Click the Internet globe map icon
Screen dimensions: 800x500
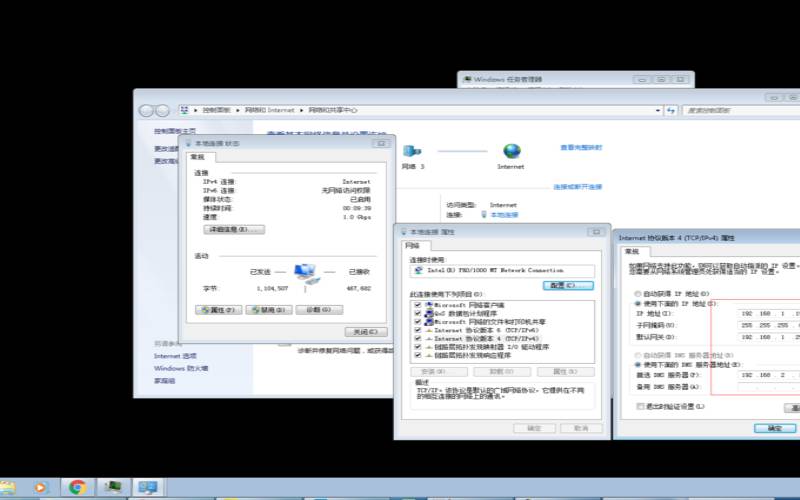tap(512, 152)
